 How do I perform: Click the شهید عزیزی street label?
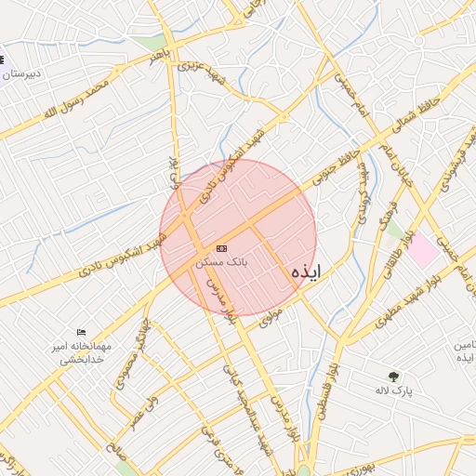(202, 73)
